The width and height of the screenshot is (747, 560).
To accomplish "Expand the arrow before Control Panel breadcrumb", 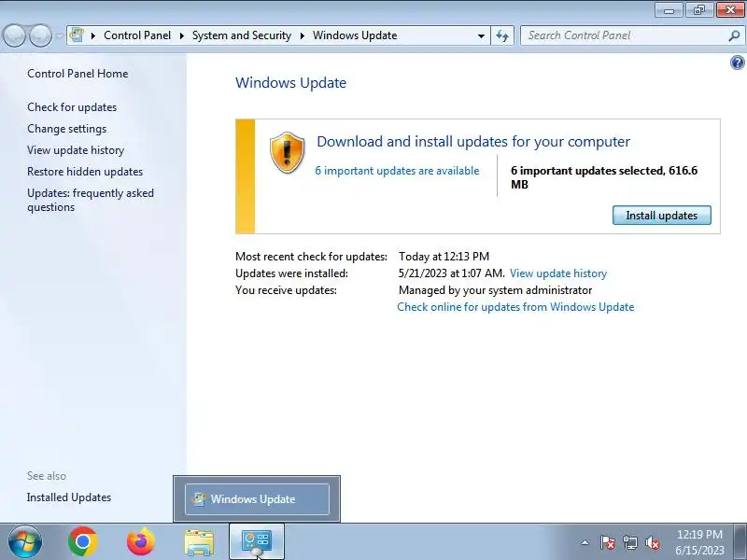I will (93, 35).
